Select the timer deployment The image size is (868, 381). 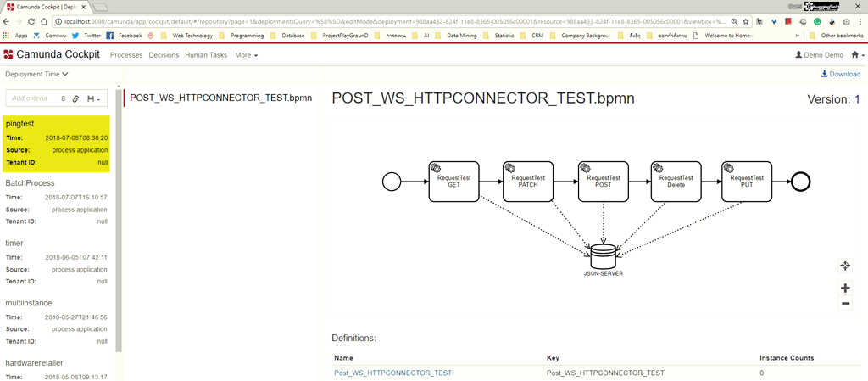pyautogui.click(x=57, y=262)
